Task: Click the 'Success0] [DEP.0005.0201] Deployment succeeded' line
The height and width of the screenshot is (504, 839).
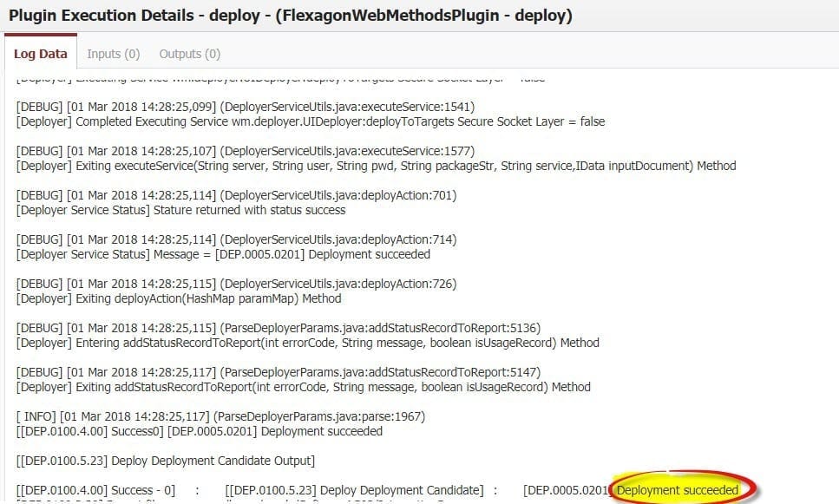Action: pyautogui.click(x=199, y=431)
